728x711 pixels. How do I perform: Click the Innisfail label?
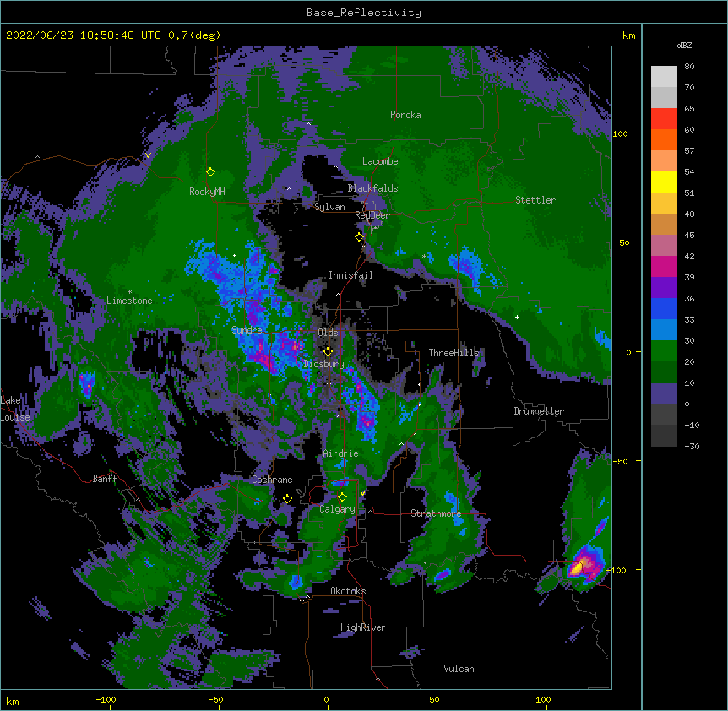point(350,275)
